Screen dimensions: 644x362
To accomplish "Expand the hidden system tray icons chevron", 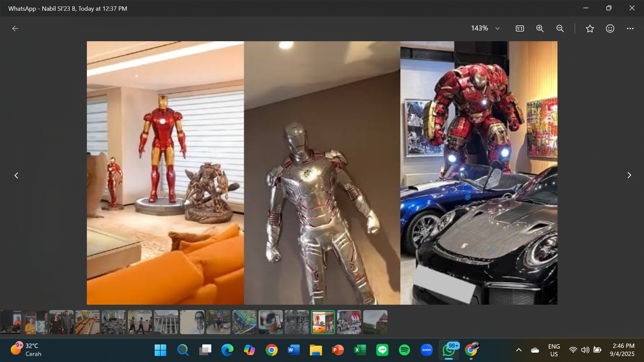I will pos(519,350).
